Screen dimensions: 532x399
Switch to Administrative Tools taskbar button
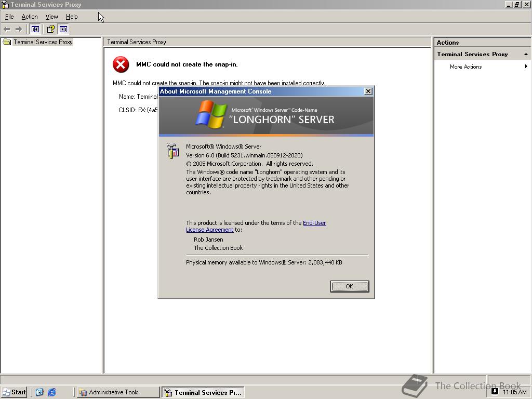118,392
